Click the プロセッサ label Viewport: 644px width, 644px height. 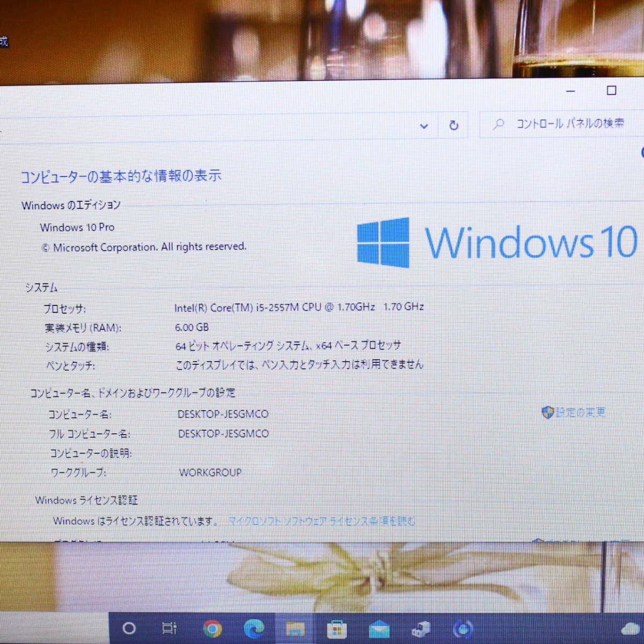[65, 309]
